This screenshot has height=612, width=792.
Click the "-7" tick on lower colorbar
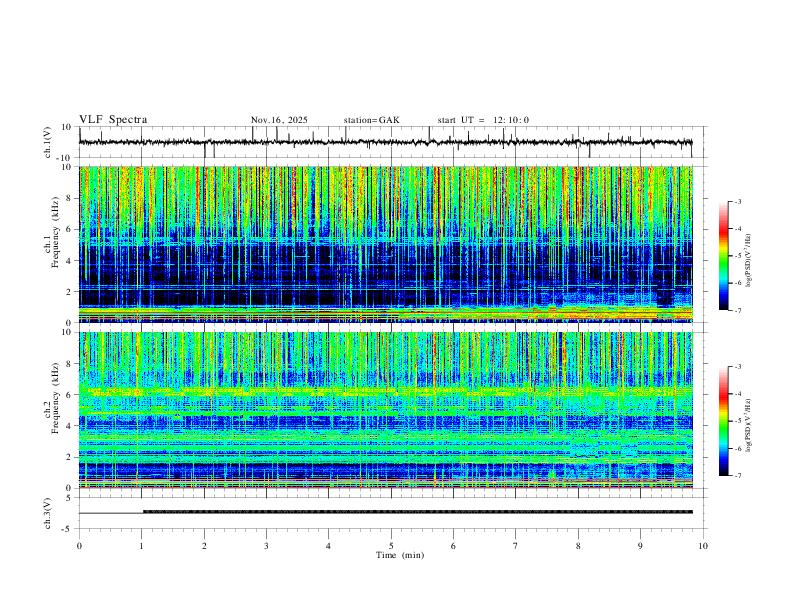pos(737,476)
